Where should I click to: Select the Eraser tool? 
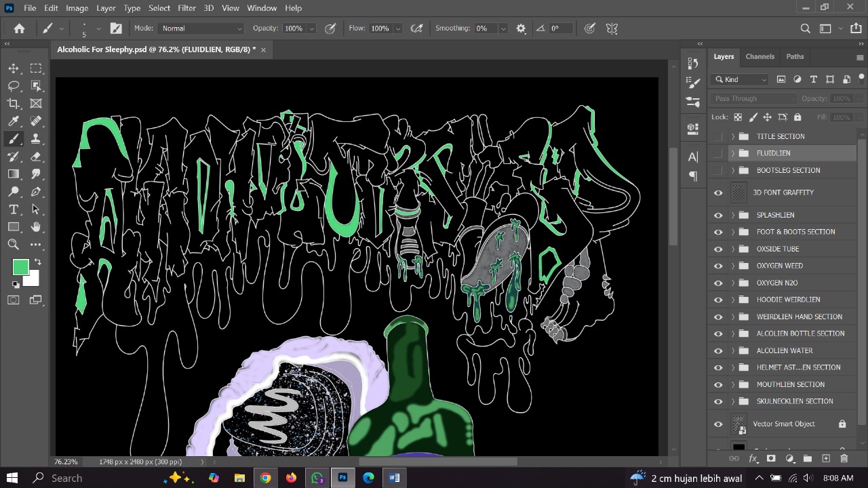[36, 157]
